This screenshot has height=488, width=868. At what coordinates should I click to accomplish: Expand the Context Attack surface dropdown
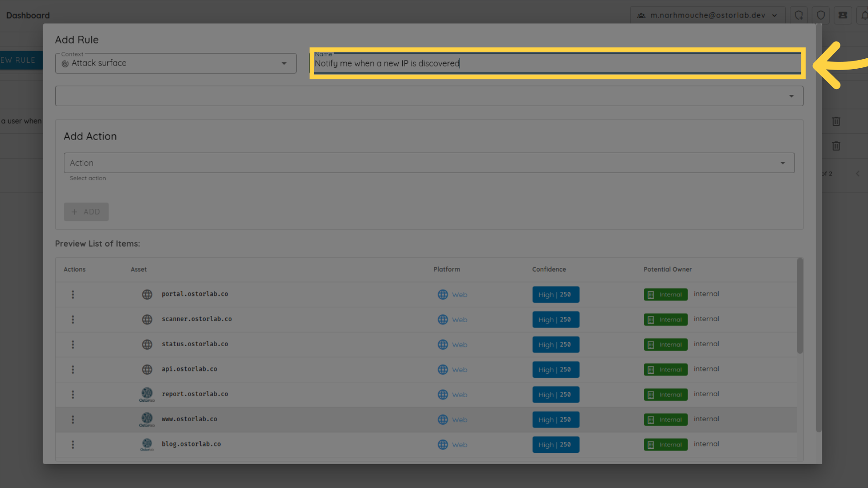tap(175, 63)
